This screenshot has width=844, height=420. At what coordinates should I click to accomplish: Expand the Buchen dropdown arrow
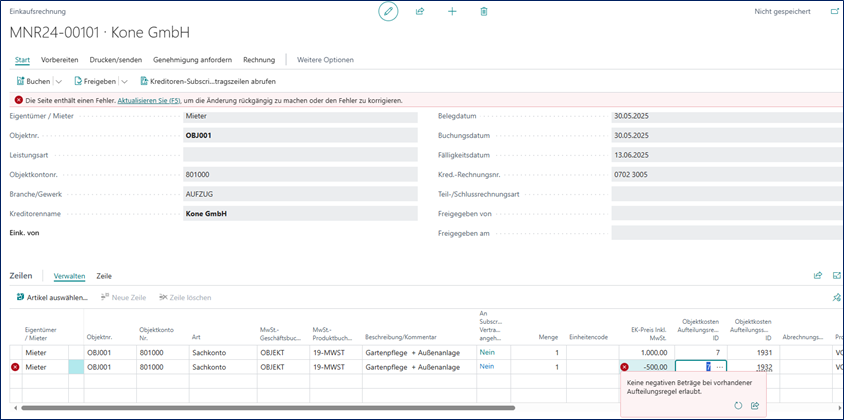58,81
